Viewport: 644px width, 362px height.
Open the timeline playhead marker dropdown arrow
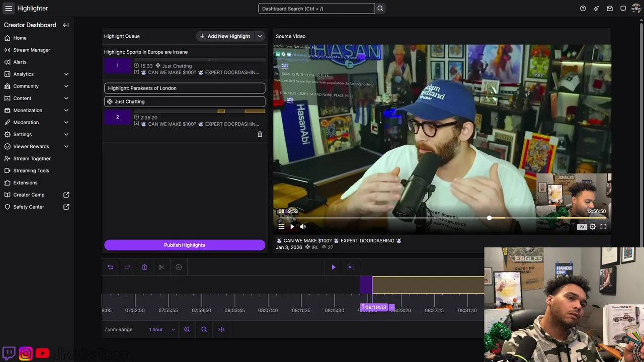[x=392, y=307]
